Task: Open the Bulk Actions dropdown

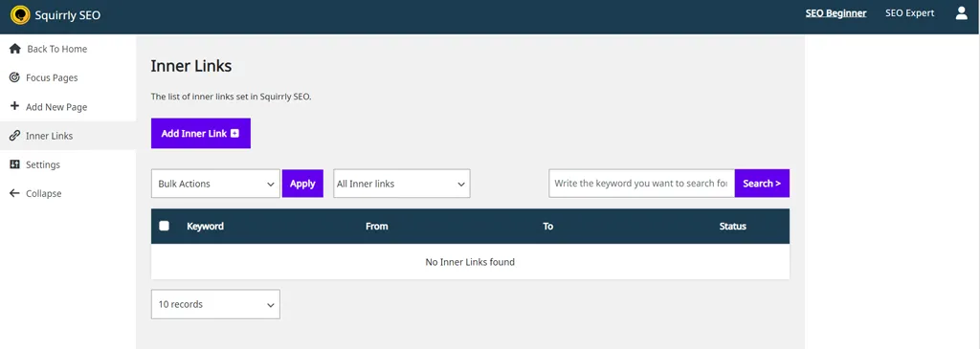Action: pyautogui.click(x=215, y=184)
